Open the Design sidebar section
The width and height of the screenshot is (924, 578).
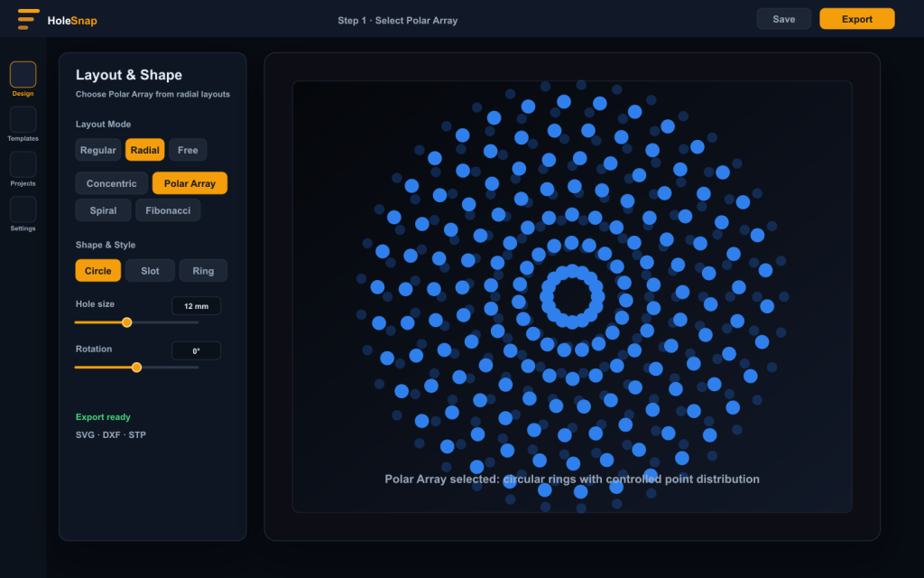tap(23, 79)
